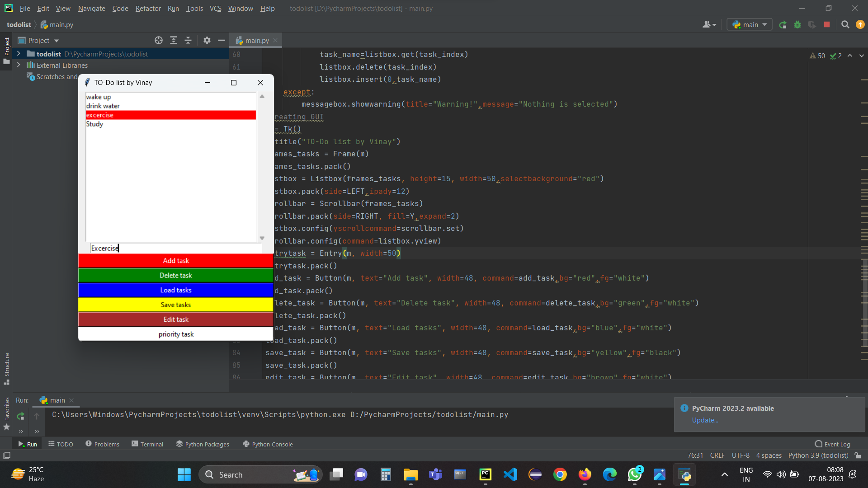Image resolution: width=868 pixels, height=488 pixels.
Task: Collapse the todolist project node
Action: pyautogui.click(x=19, y=54)
